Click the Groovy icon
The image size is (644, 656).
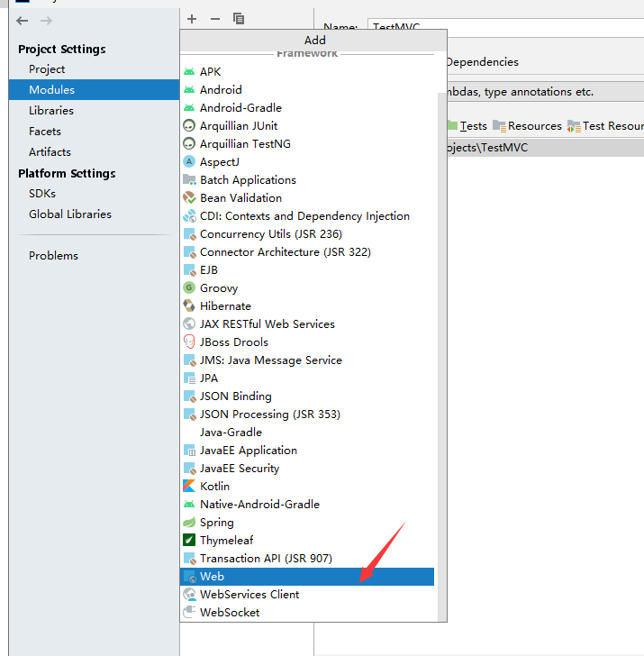click(189, 287)
